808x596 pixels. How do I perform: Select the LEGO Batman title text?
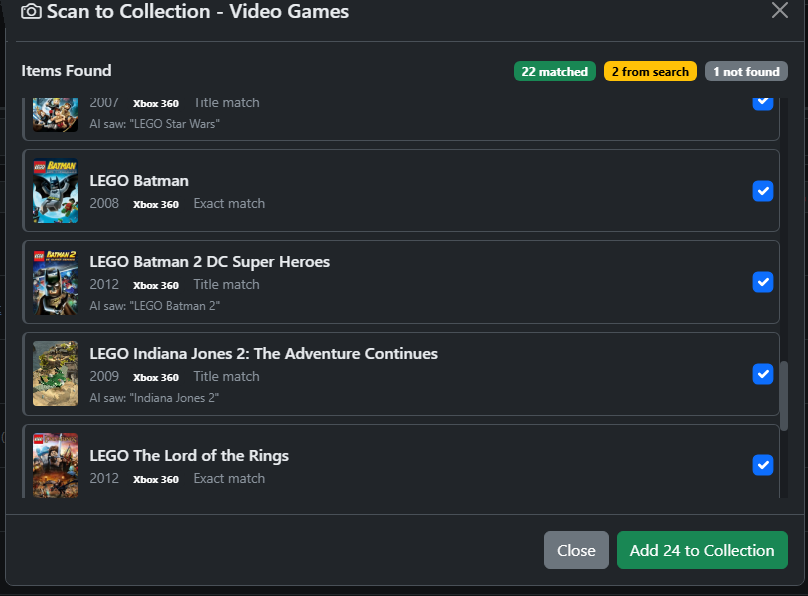(139, 180)
